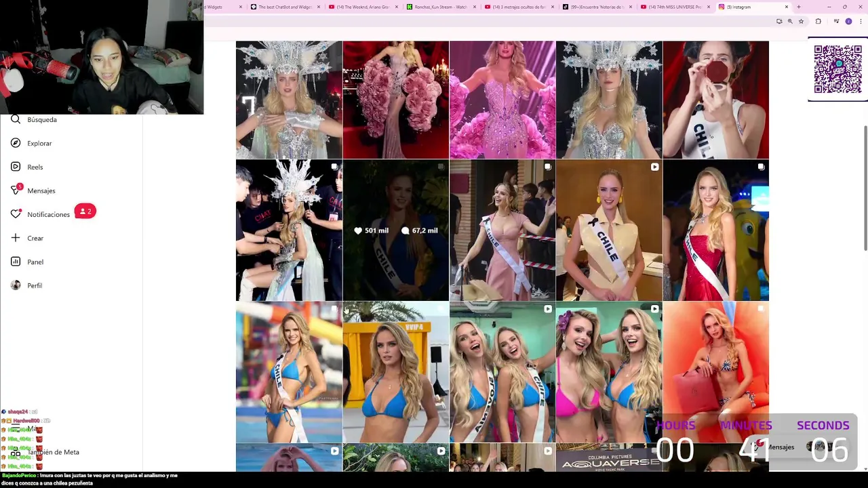
Task: Open the Chrome three-dot menu
Action: (x=860, y=21)
